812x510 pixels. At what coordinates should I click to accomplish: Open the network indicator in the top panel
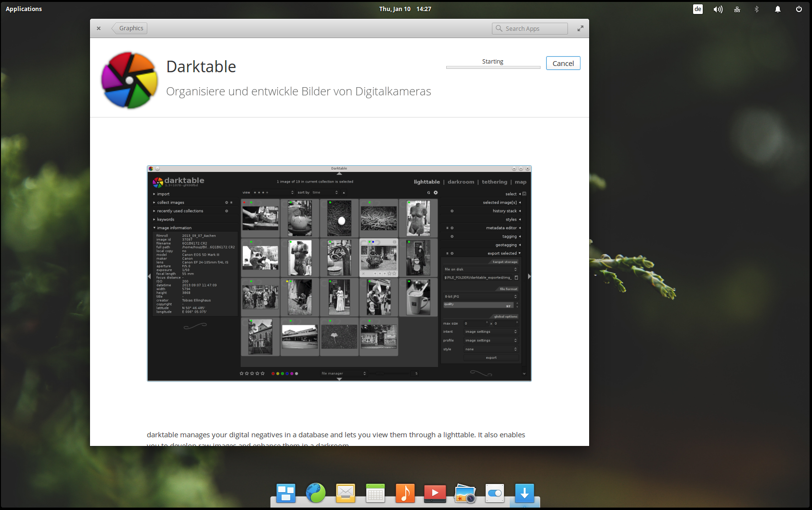[737, 9]
